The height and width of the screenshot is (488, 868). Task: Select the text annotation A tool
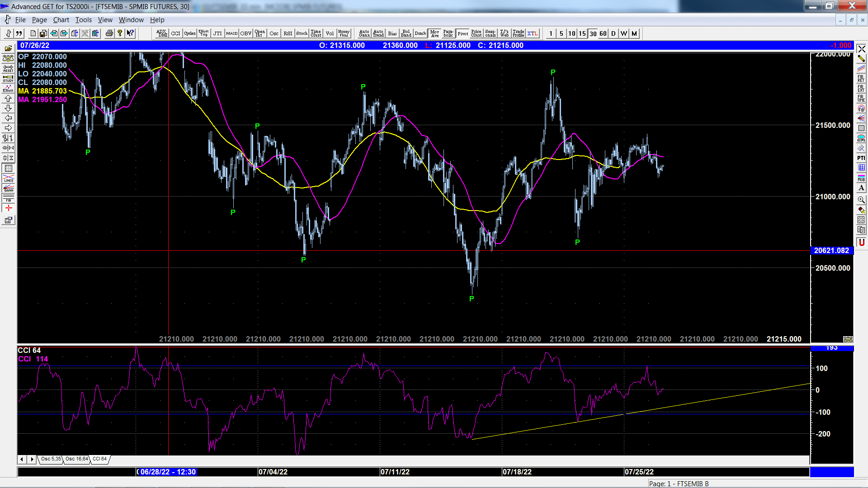tap(861, 188)
